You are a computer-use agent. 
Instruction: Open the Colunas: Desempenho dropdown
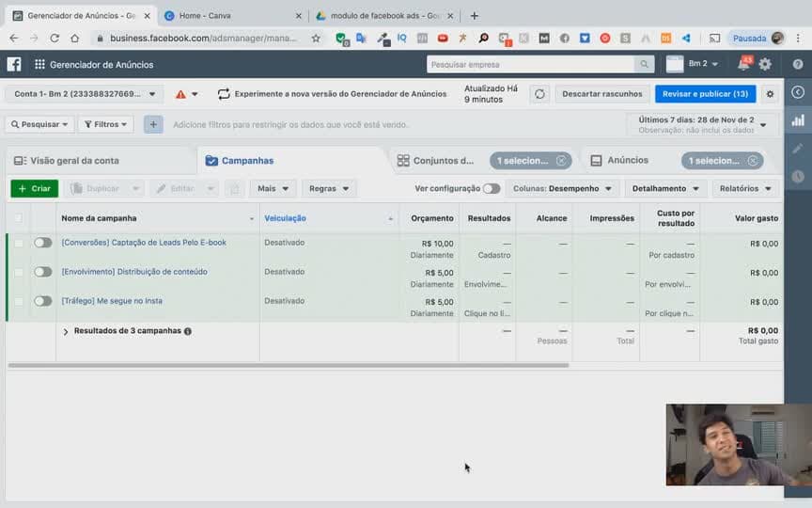(x=562, y=189)
